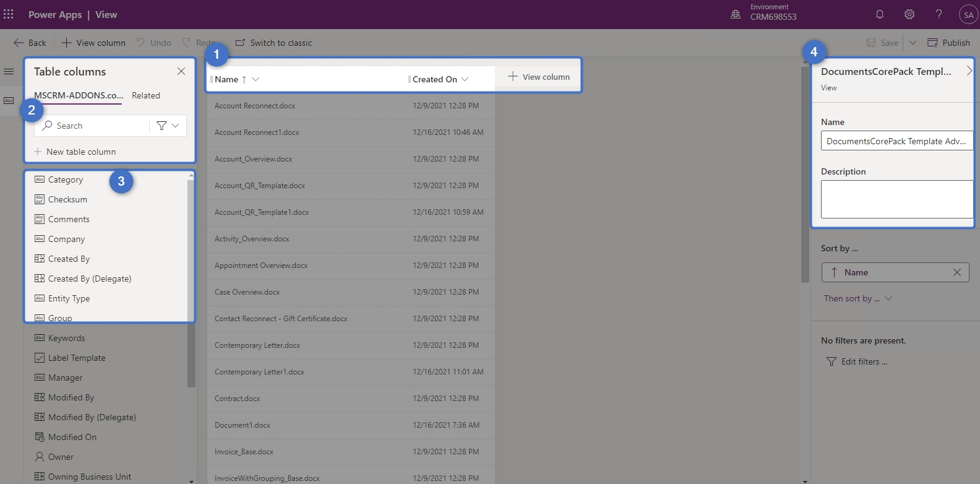Expand the Save options chevron

pos(913,43)
